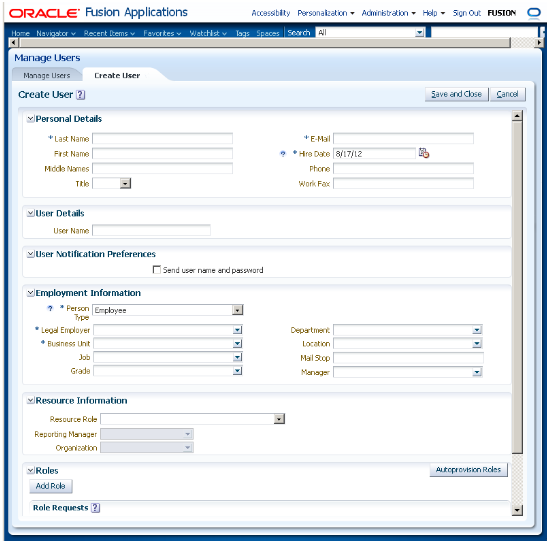The height and width of the screenshot is (543, 549).
Task: Open the Job dropdown
Action: (237, 357)
